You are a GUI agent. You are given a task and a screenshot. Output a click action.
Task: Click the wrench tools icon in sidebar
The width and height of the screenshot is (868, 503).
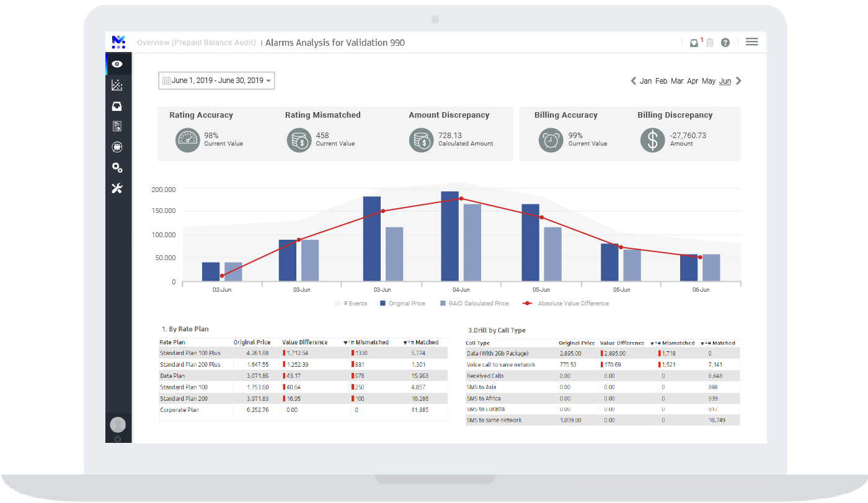pos(117,188)
